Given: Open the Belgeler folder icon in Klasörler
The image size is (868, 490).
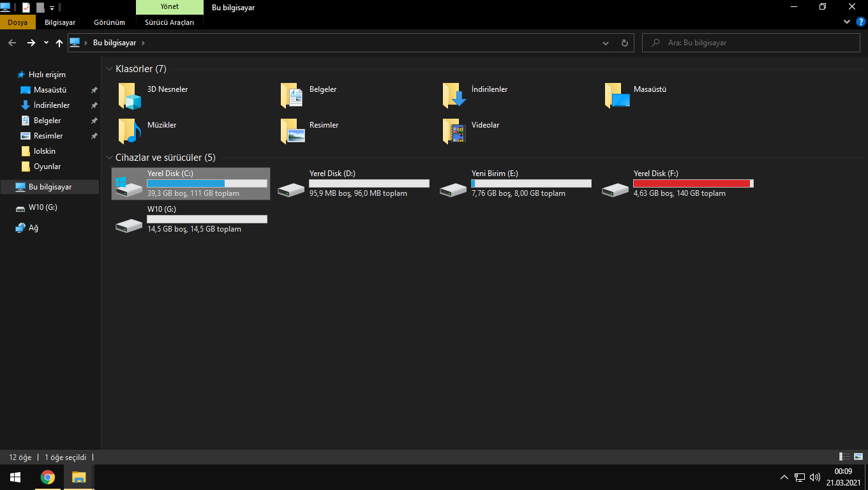Looking at the screenshot, I should click(x=292, y=96).
